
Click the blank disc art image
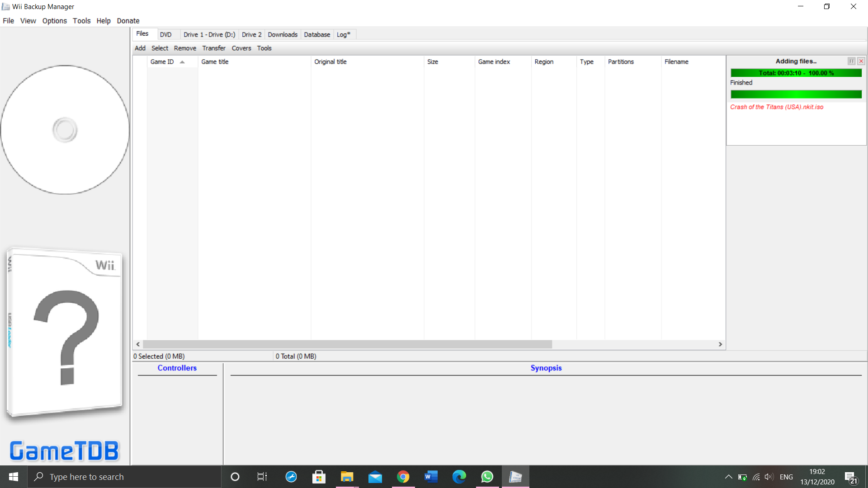pos(65,130)
